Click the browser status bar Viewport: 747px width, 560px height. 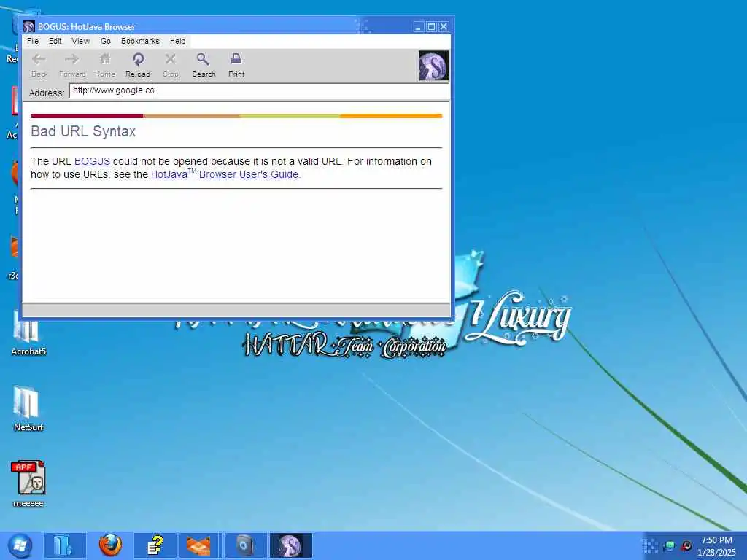pyautogui.click(x=236, y=309)
